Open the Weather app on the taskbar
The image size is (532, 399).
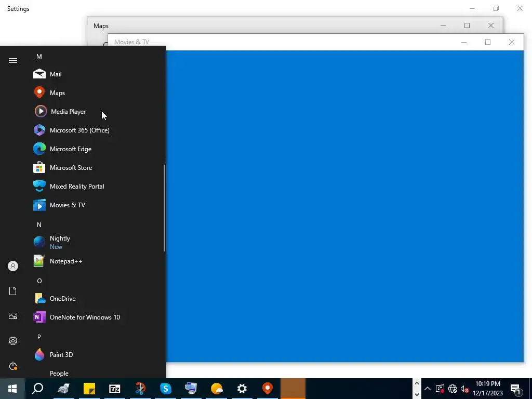[217, 389]
